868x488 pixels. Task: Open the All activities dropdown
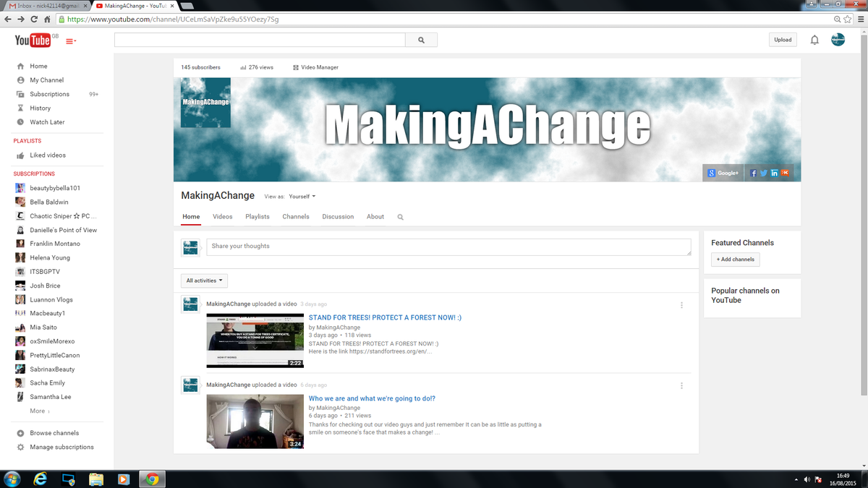204,281
